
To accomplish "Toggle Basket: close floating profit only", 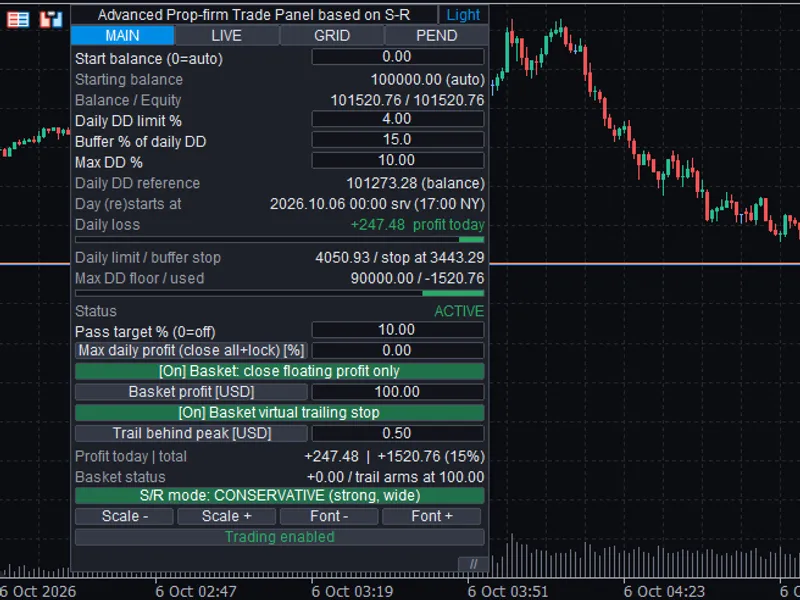I will (280, 371).
